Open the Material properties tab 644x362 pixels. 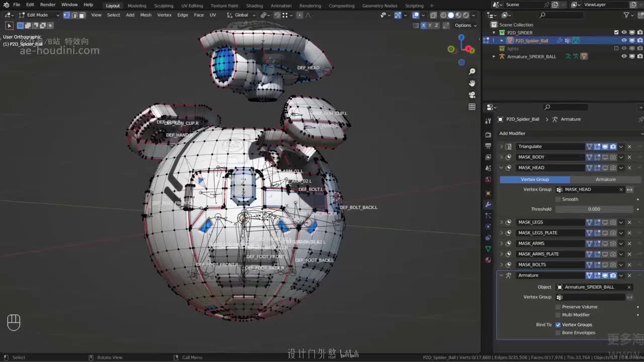488,260
